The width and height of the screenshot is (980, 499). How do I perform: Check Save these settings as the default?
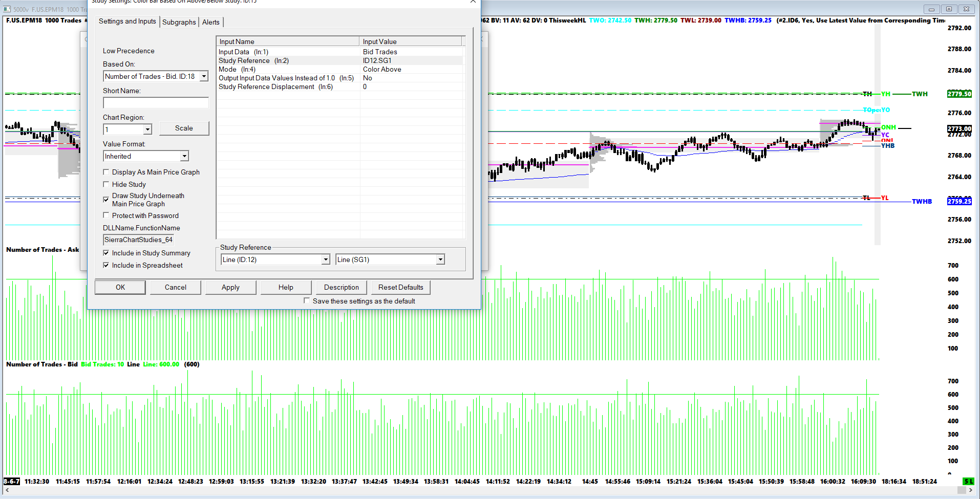(x=307, y=301)
